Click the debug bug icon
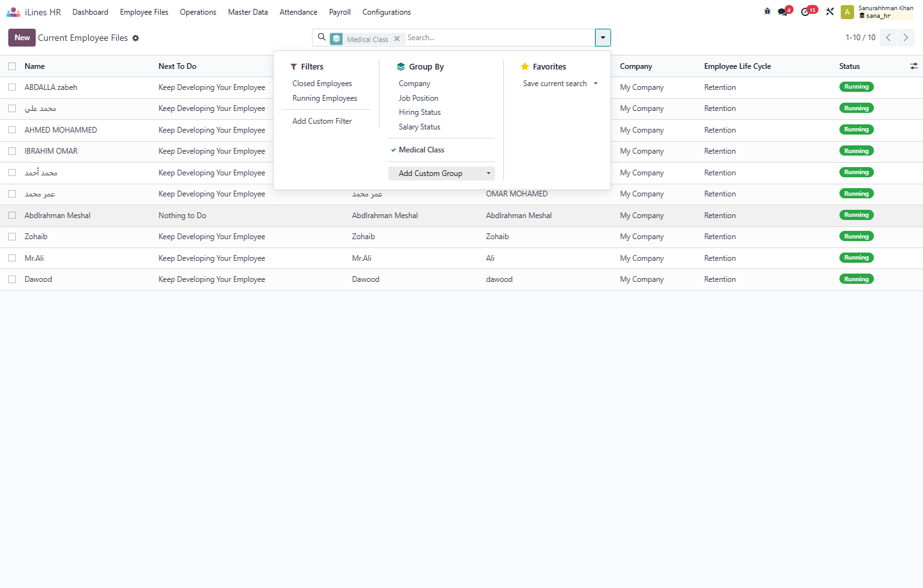This screenshot has width=923, height=588. pyautogui.click(x=767, y=11)
